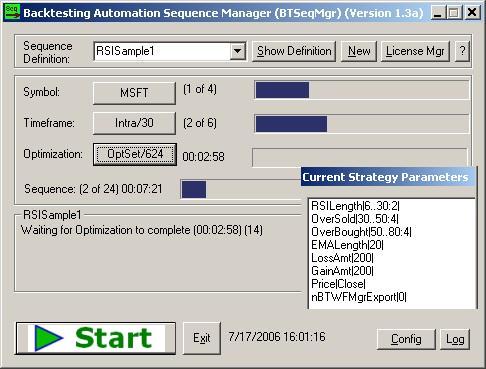Select RSILength|6..30:2| parameter line
The image size is (486, 369).
[355, 206]
